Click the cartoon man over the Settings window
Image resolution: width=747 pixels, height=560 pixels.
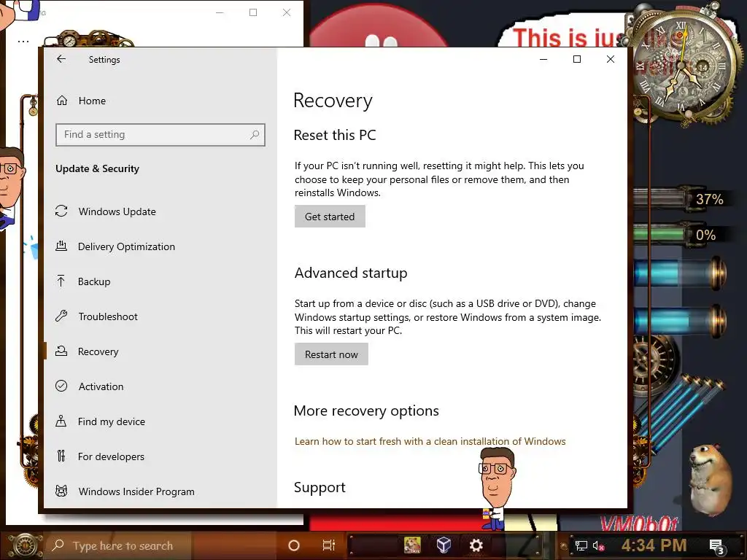(x=496, y=488)
